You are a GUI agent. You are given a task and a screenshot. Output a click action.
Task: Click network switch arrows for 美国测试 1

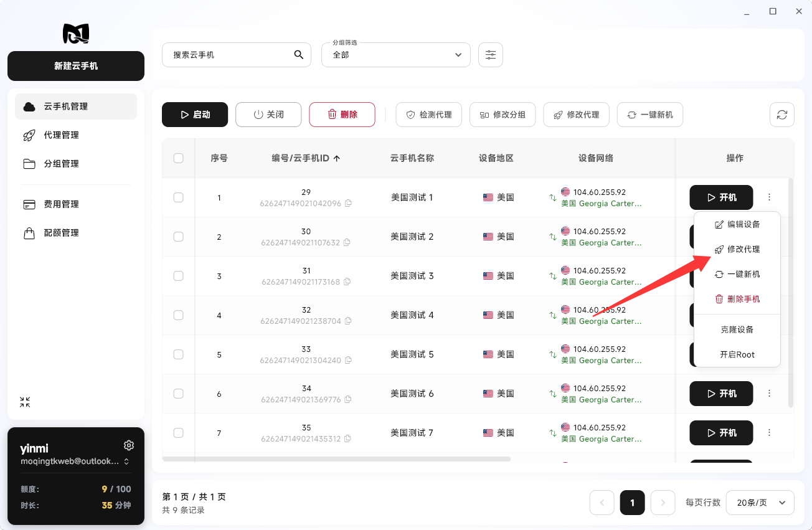[552, 198]
